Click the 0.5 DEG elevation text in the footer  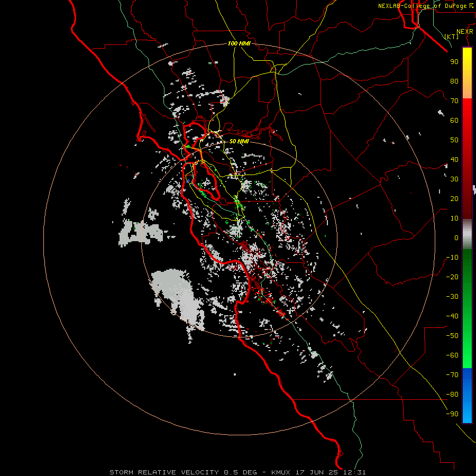pos(240,472)
